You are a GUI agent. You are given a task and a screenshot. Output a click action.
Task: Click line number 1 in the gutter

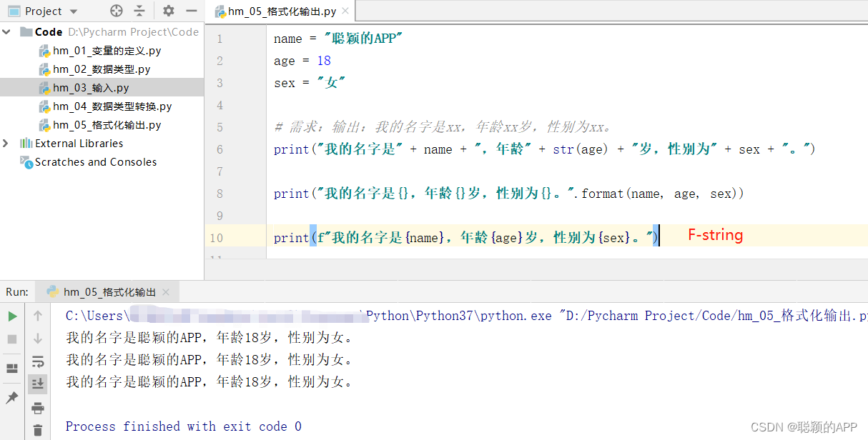220,39
